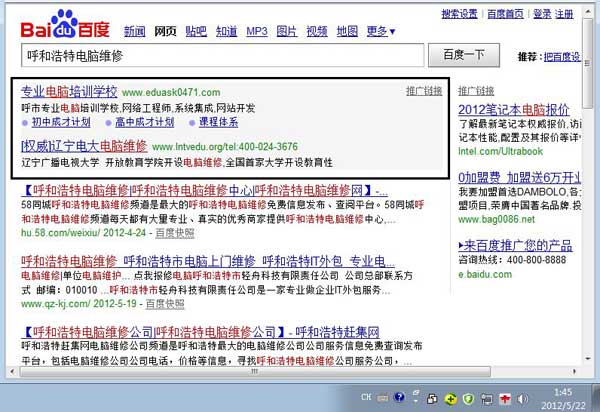Click the vertical scrollbar up arrow
Image resolution: width=600 pixels, height=412 pixels.
pos(588,12)
